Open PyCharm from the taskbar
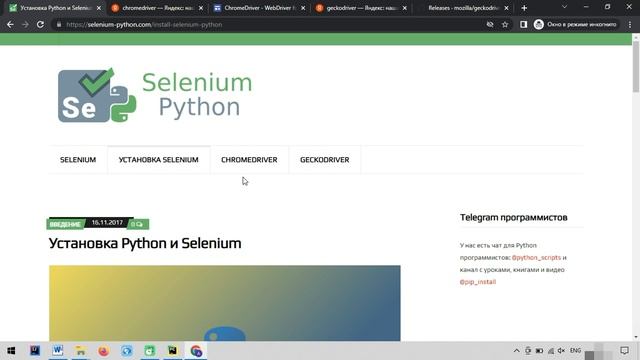 [x=173, y=351]
